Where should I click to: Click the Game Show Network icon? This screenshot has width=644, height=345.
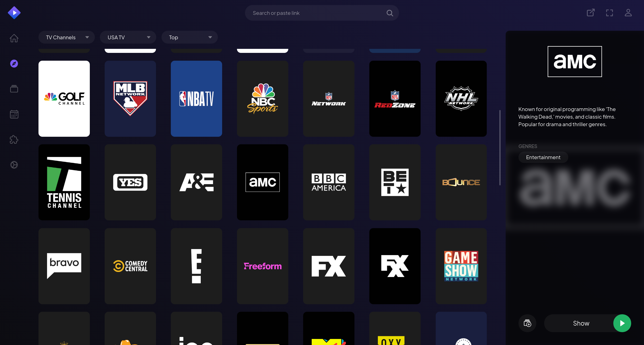[461, 266]
